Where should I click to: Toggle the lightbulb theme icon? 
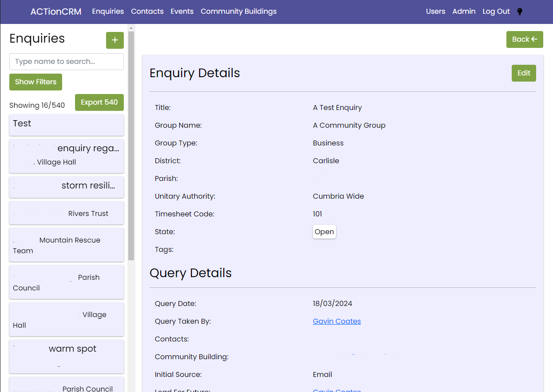(520, 12)
